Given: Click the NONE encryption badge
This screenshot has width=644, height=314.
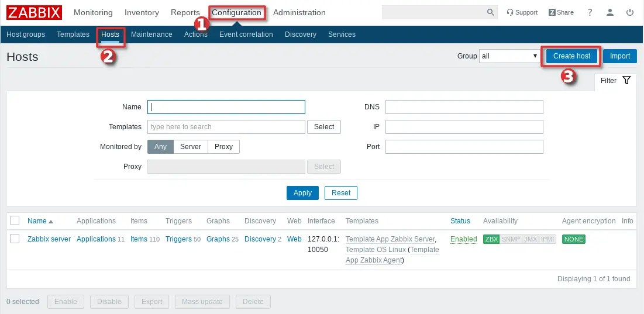Looking at the screenshot, I should (574, 239).
